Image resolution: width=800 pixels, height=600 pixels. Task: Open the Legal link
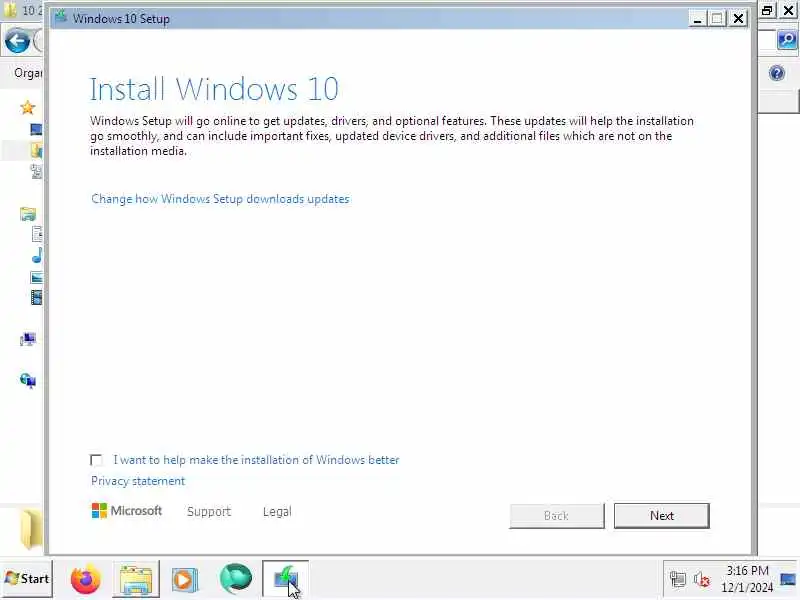(x=277, y=511)
